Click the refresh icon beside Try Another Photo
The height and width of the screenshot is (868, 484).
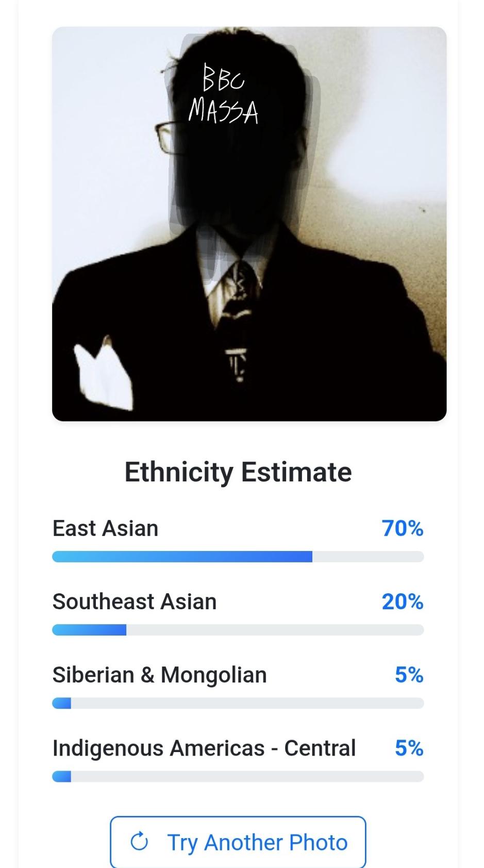coord(139,842)
